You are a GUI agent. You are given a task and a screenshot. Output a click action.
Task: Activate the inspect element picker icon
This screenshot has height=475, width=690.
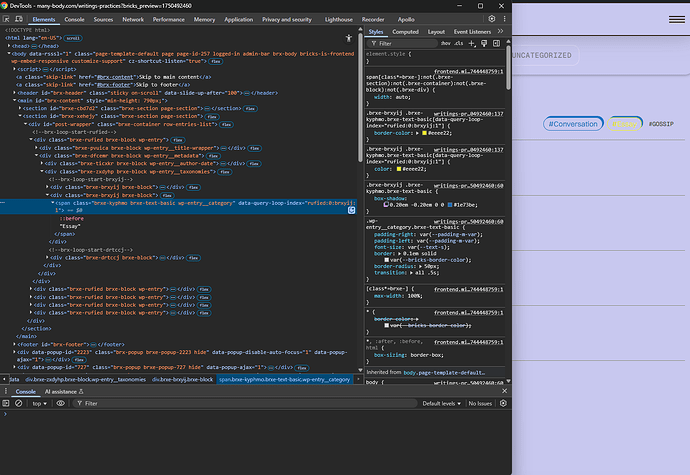[x=6, y=19]
